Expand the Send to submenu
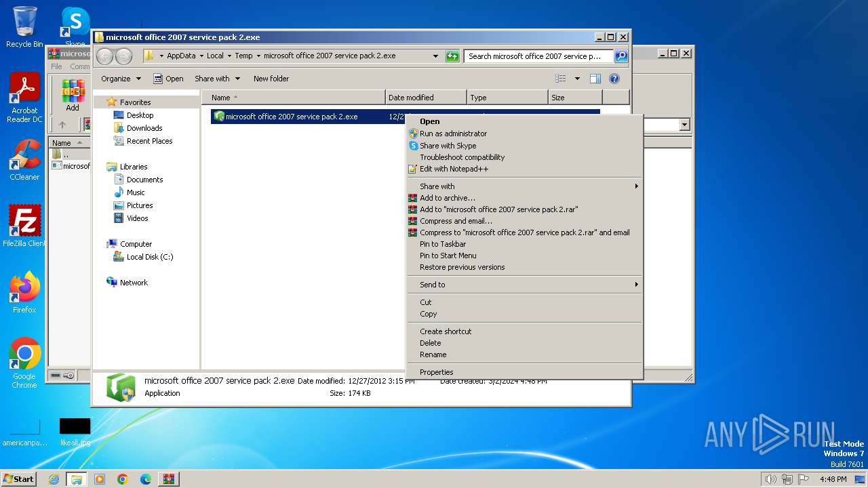The height and width of the screenshot is (488, 868). pyautogui.click(x=524, y=285)
